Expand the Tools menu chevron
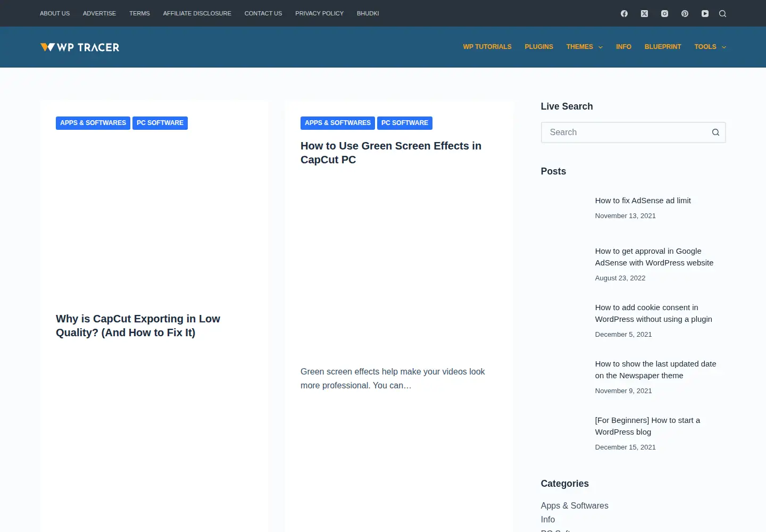This screenshot has height=532, width=766. pos(723,47)
